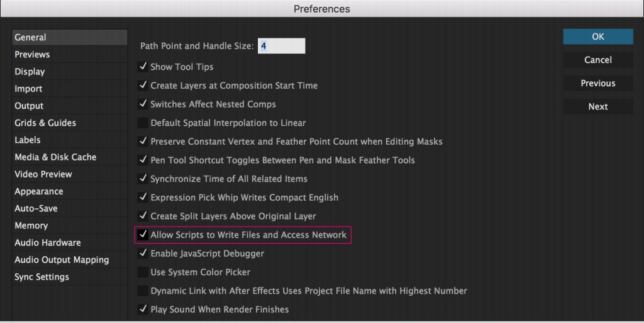Enable Dynamic Link Highest Number checkbox

[x=143, y=291]
